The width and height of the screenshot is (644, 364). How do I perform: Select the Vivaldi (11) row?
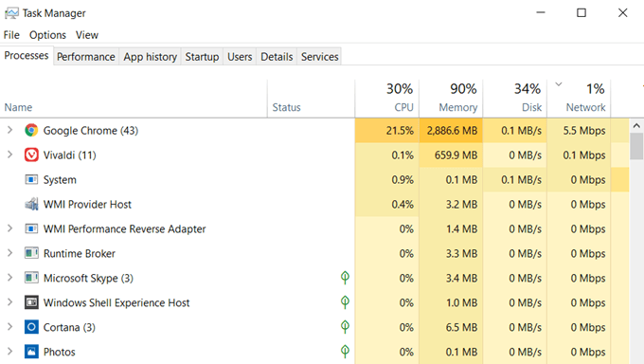(x=314, y=155)
